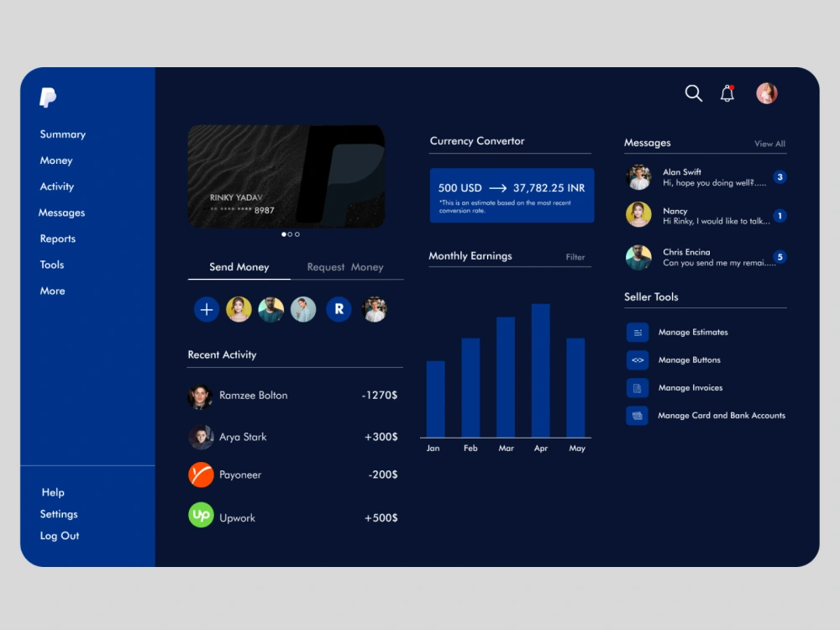Click the +300$ amount for Arya Stark
This screenshot has width=840, height=630.
click(381, 437)
